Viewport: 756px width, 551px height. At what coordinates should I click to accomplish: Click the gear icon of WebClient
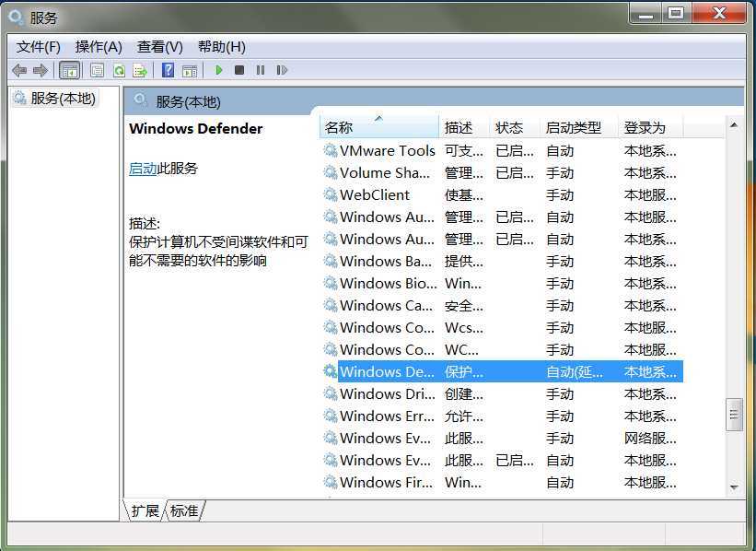[331, 195]
